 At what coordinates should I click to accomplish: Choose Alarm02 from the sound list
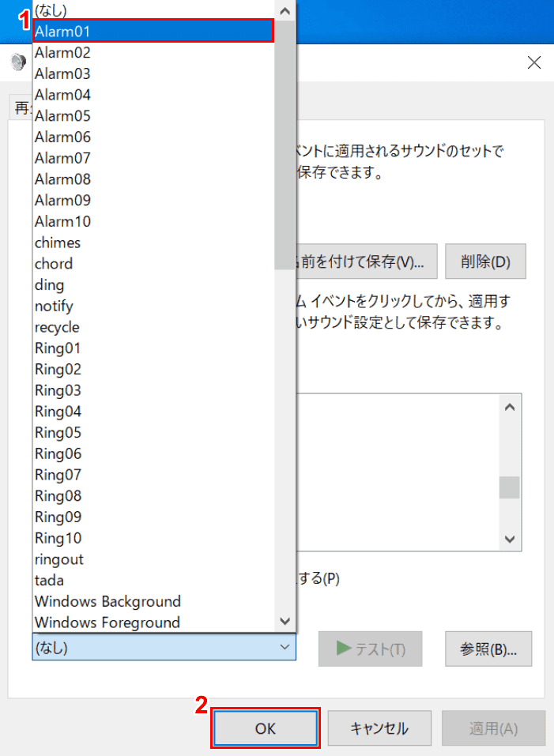point(154,53)
